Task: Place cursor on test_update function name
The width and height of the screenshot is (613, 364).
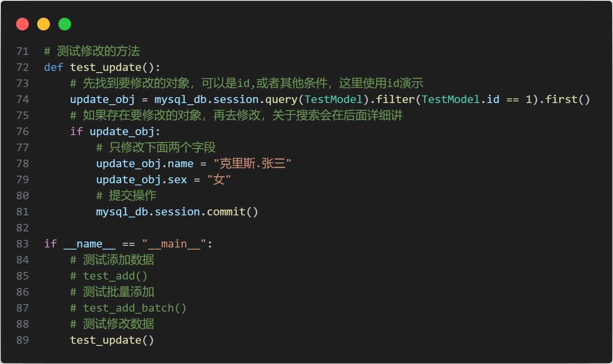Action: point(106,68)
